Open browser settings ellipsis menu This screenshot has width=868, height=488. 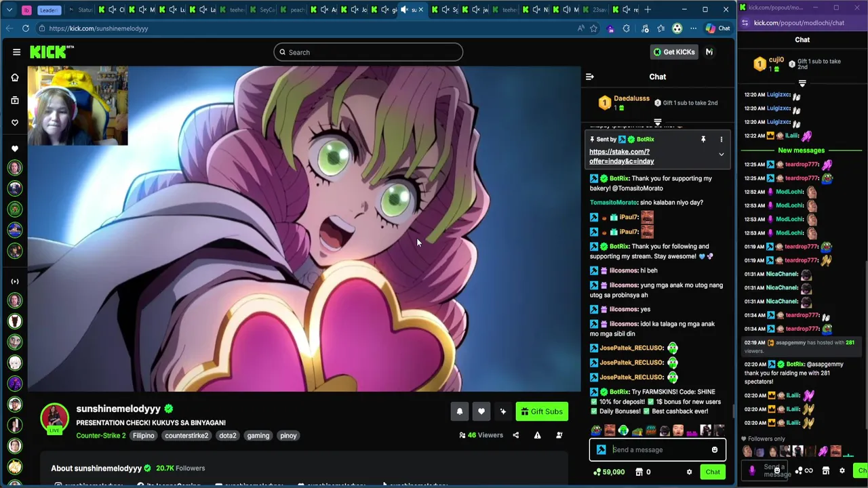pyautogui.click(x=693, y=28)
